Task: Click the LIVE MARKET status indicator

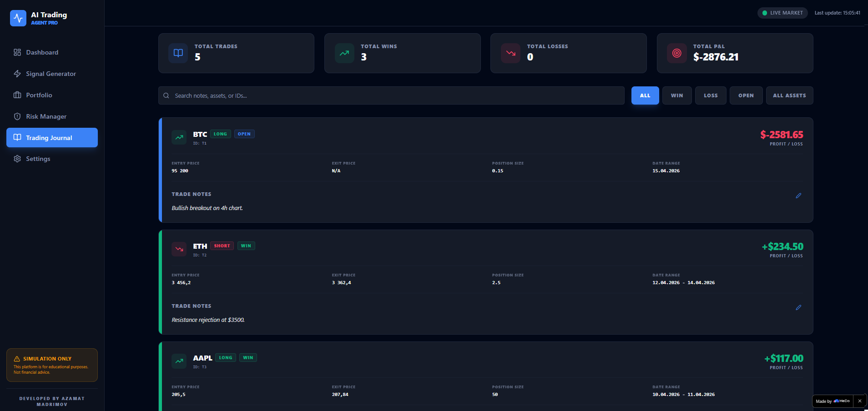Action: coord(782,13)
